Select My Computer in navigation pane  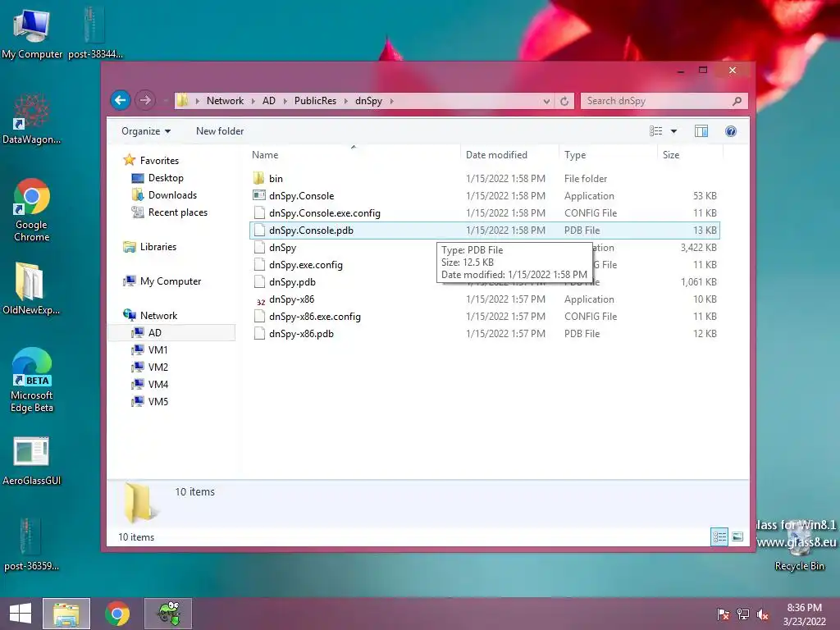[171, 281]
